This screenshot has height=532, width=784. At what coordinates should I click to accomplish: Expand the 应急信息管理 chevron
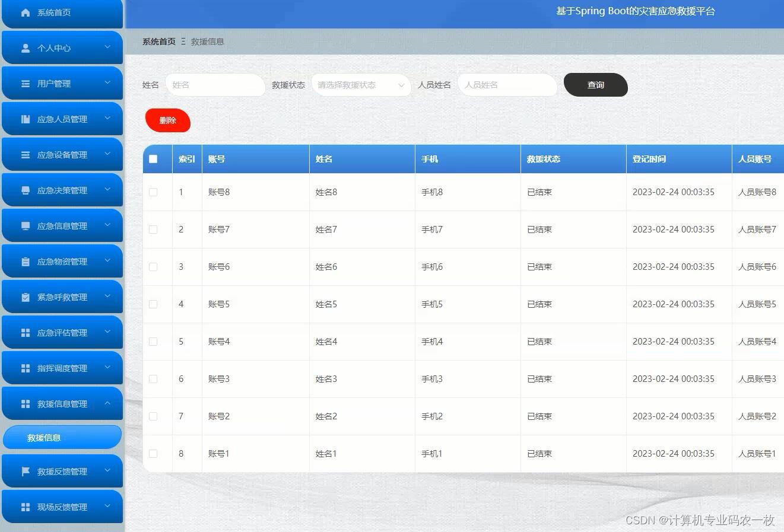point(107,225)
